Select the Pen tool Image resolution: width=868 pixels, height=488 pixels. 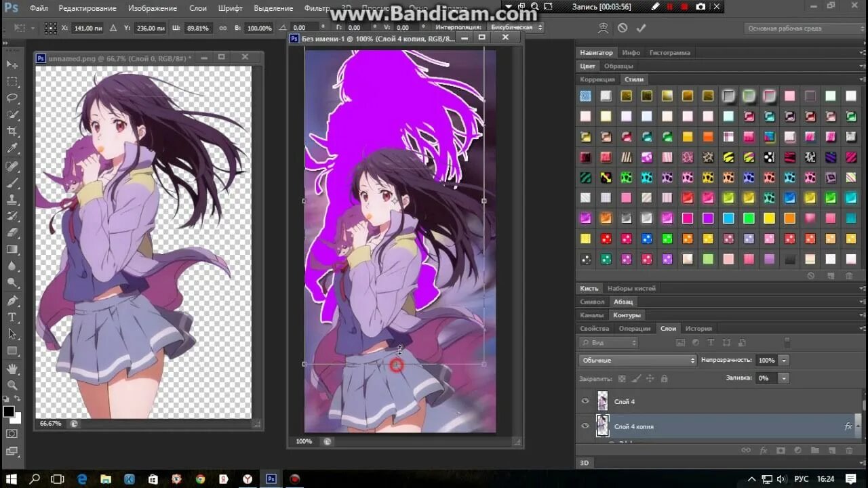[12, 300]
